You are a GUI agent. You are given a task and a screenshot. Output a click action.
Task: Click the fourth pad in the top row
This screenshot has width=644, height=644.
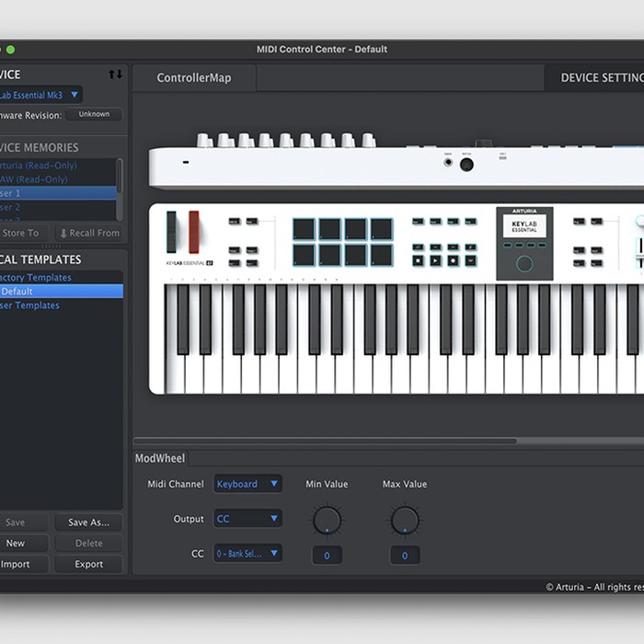point(381,229)
